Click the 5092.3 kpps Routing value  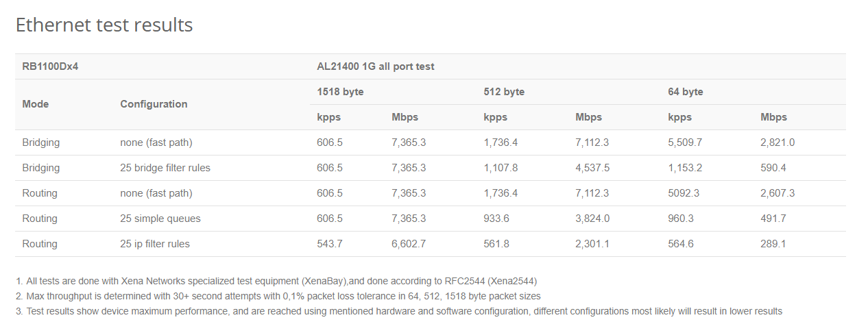coord(684,193)
